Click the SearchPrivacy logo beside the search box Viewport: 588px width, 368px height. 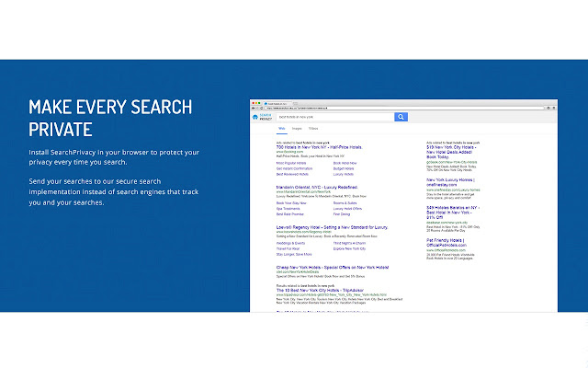pos(262,117)
